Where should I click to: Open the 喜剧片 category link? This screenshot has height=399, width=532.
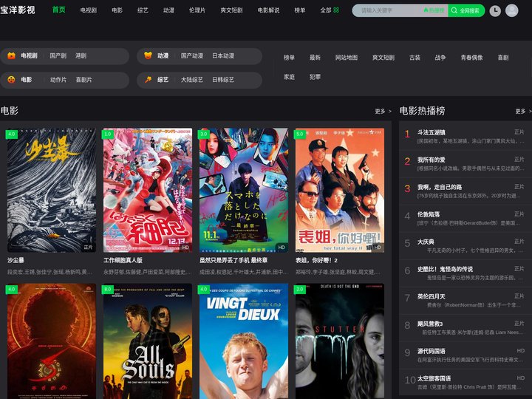click(x=83, y=80)
